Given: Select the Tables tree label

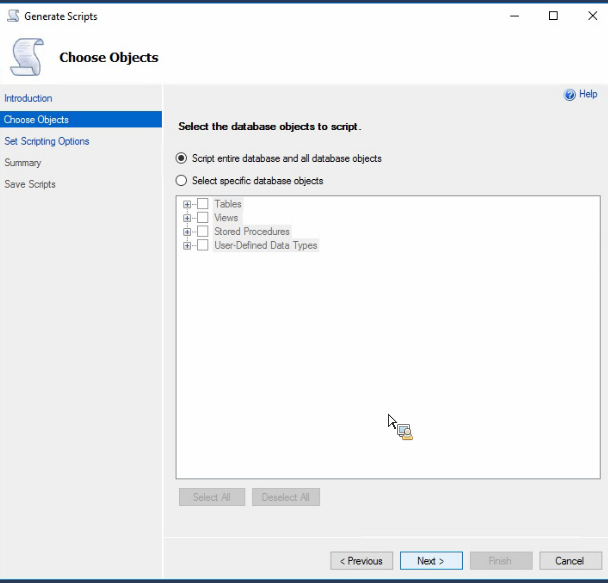Looking at the screenshot, I should pos(228,204).
